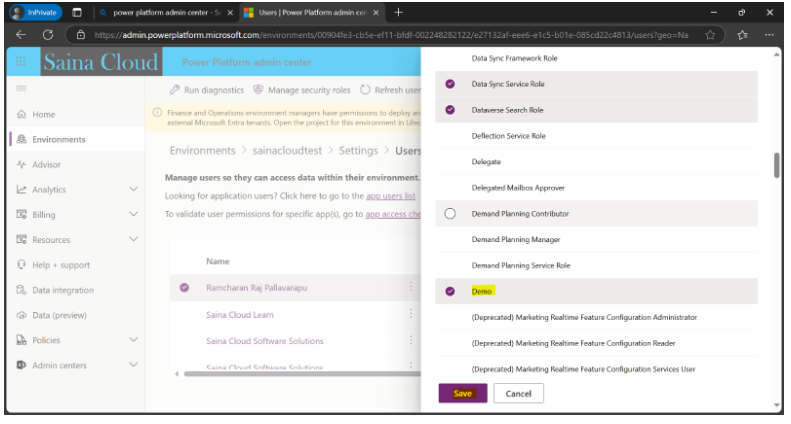Check the Demand Planning Contributor role
Screen dimensions: 791x424
(450, 214)
